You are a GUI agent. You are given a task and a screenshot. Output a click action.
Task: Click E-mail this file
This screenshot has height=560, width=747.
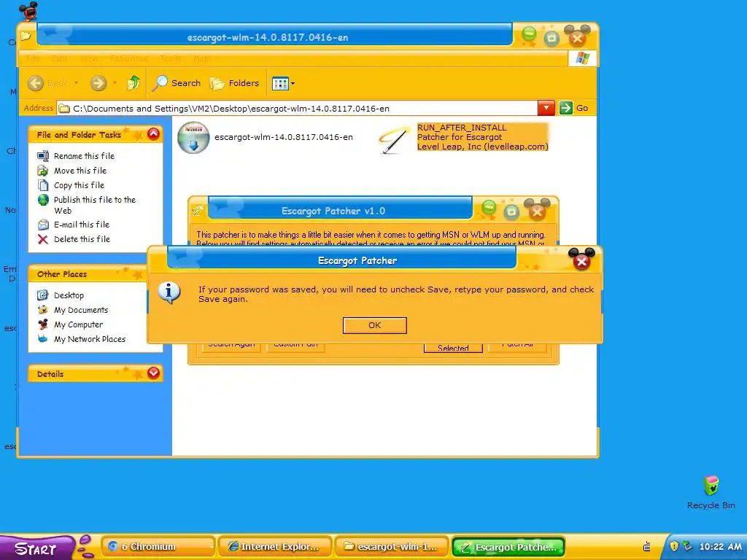pos(82,225)
